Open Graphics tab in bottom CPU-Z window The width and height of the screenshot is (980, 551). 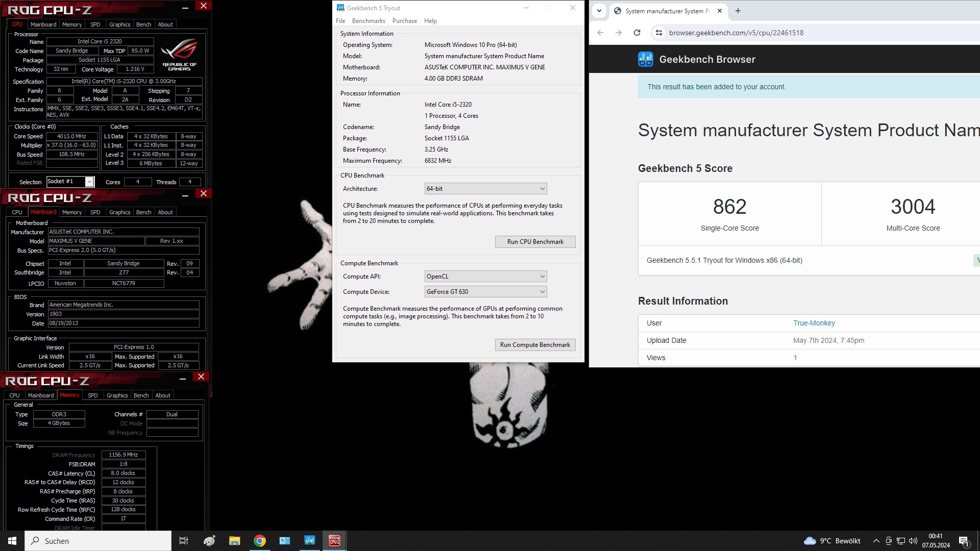[x=117, y=395]
